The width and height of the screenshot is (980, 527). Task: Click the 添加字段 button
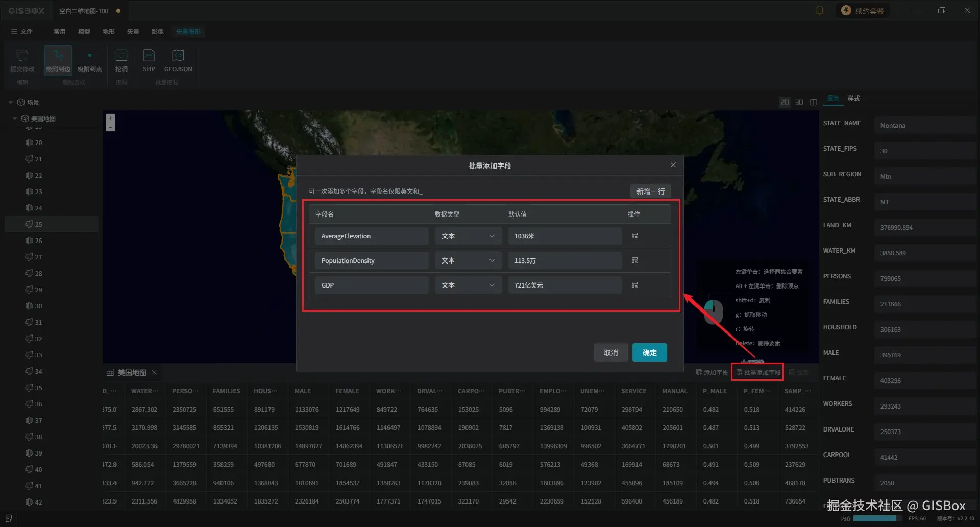pos(712,372)
